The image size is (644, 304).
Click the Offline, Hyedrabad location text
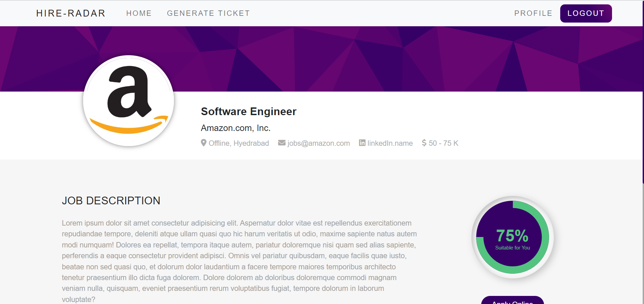(x=239, y=143)
